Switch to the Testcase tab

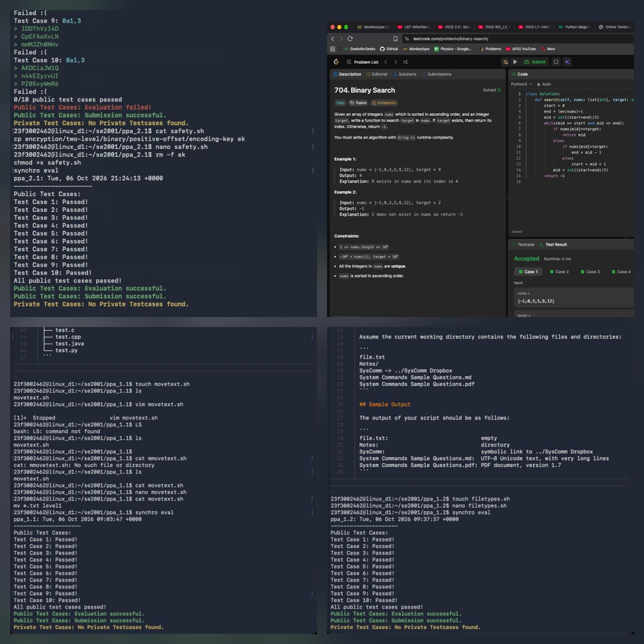523,244
